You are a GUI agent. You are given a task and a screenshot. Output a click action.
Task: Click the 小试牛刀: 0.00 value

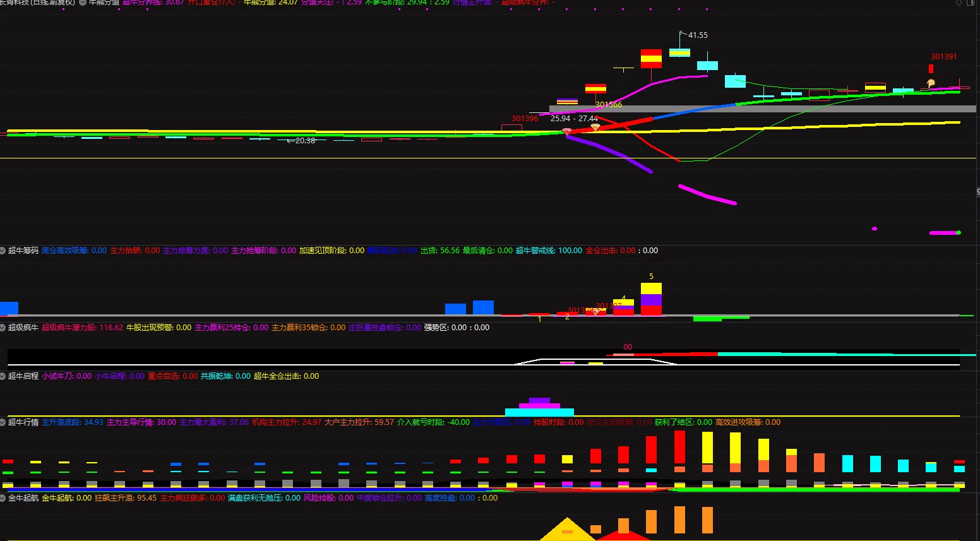66,376
